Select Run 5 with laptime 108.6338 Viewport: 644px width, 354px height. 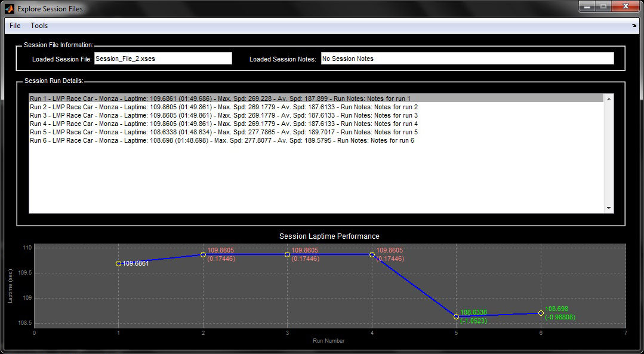[x=223, y=132]
